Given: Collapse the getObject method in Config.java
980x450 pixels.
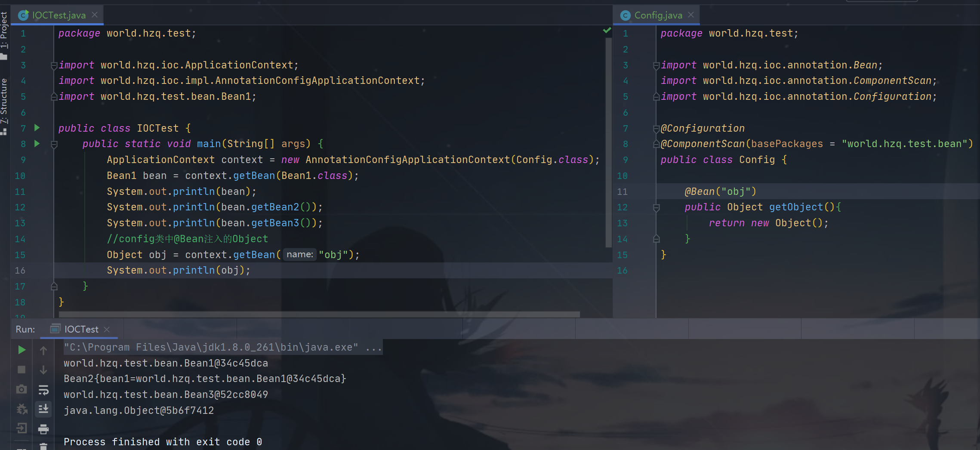Looking at the screenshot, I should pos(656,207).
